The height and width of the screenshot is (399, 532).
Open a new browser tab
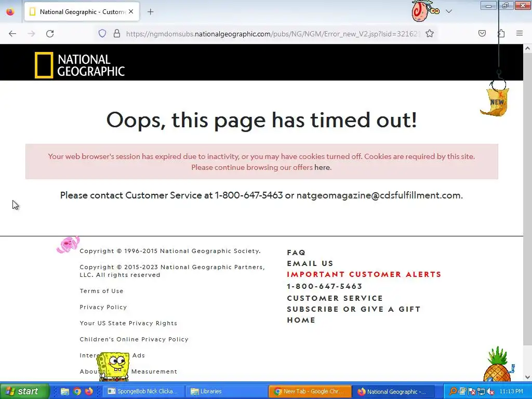[x=150, y=12]
